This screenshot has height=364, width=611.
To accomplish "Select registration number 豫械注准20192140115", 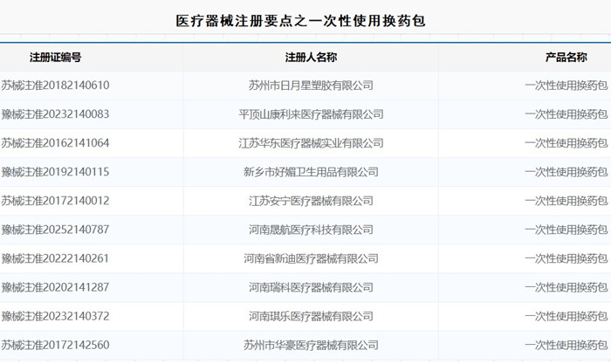I will pyautogui.click(x=55, y=172).
